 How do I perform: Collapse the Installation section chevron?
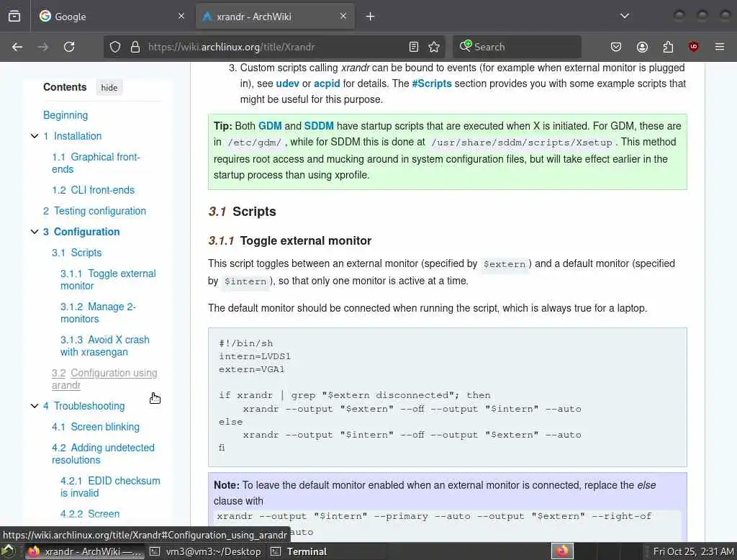35,136
